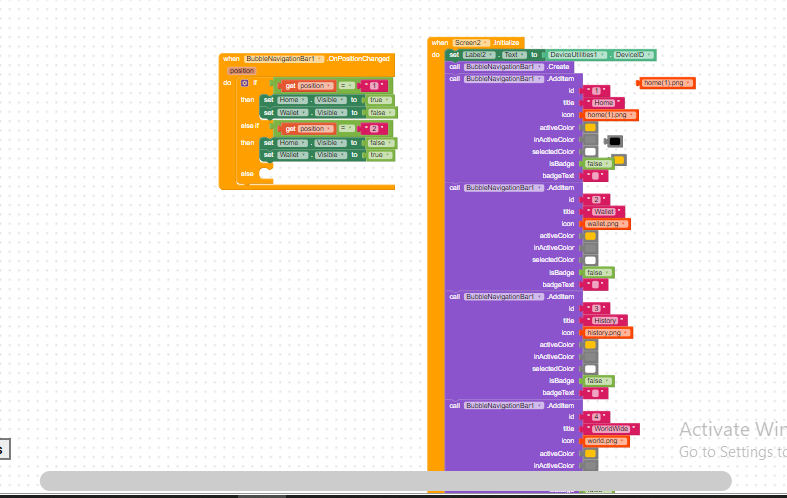
Task: Open the 'Label2' component dropdown
Action: tap(478, 55)
